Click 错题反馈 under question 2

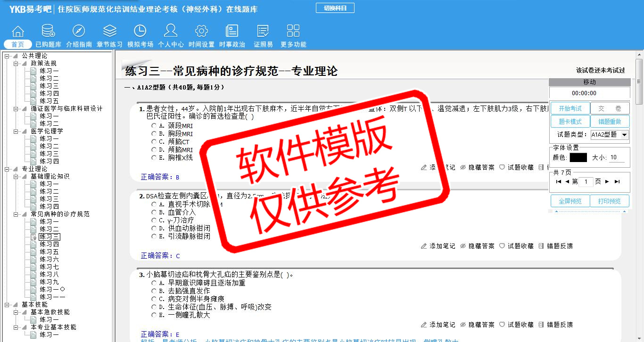point(555,246)
